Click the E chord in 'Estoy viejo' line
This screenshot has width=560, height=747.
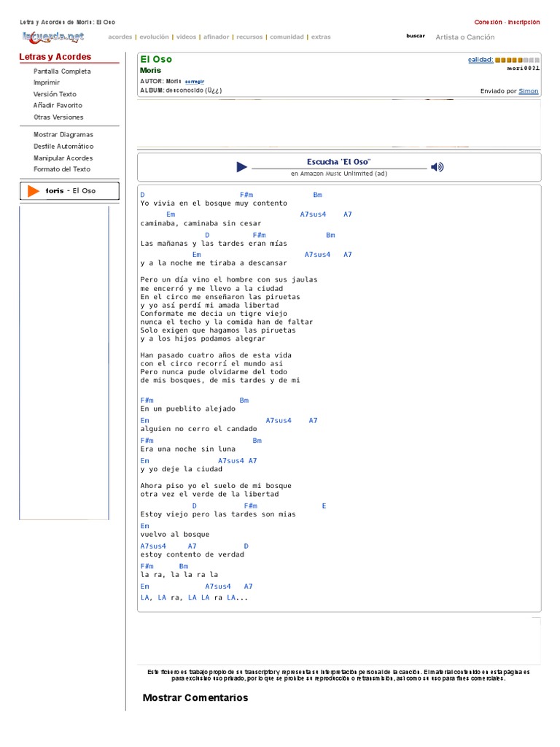[324, 506]
